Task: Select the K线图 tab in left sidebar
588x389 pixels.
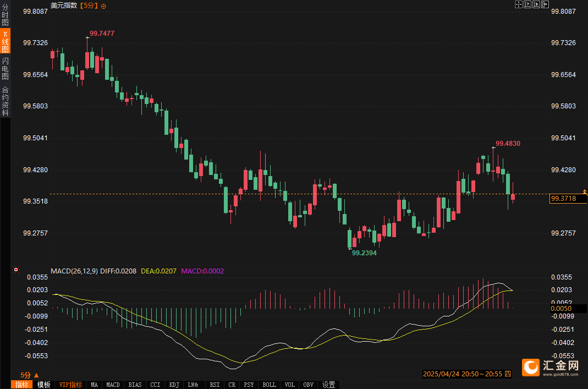Action: coord(6,42)
